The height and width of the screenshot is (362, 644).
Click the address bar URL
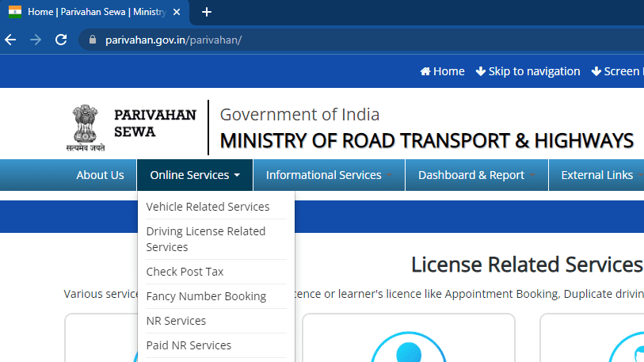click(173, 40)
